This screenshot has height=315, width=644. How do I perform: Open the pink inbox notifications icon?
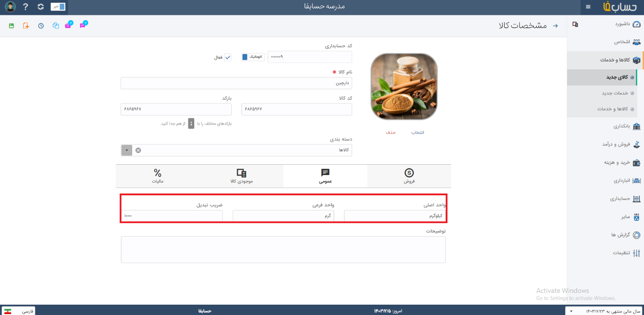tap(68, 25)
